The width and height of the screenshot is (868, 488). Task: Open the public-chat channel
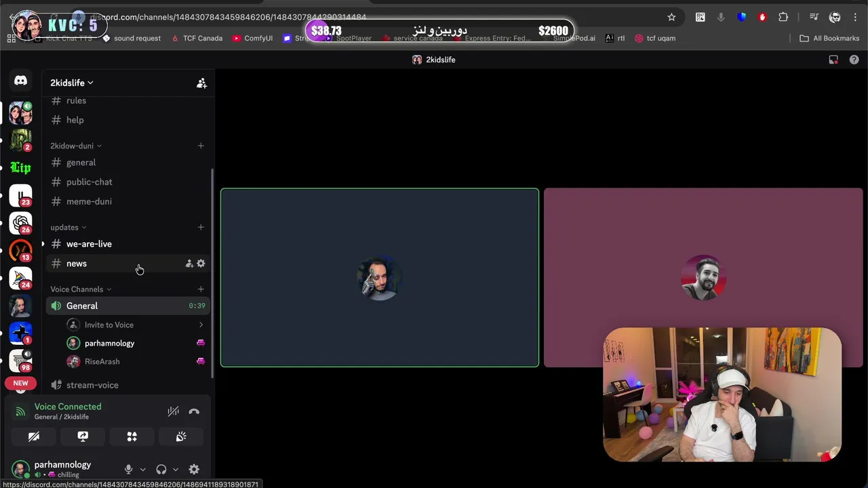pyautogui.click(x=127, y=182)
